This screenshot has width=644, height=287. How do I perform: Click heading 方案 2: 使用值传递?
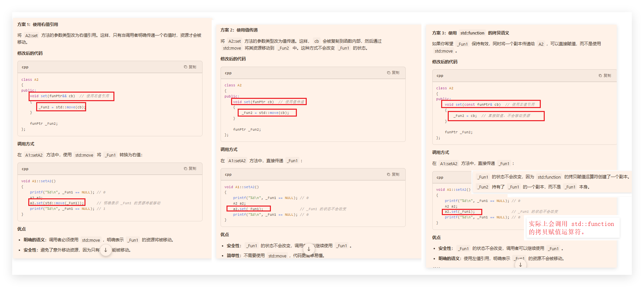tap(239, 30)
